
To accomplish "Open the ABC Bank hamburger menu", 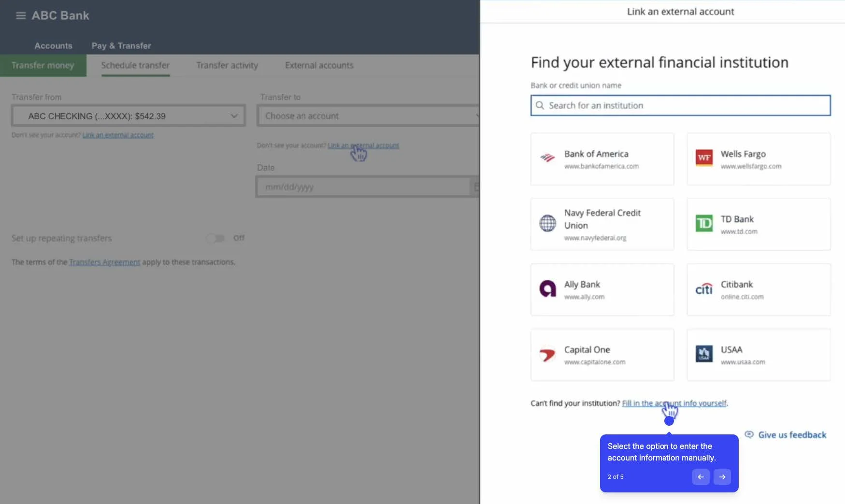I will pyautogui.click(x=21, y=15).
